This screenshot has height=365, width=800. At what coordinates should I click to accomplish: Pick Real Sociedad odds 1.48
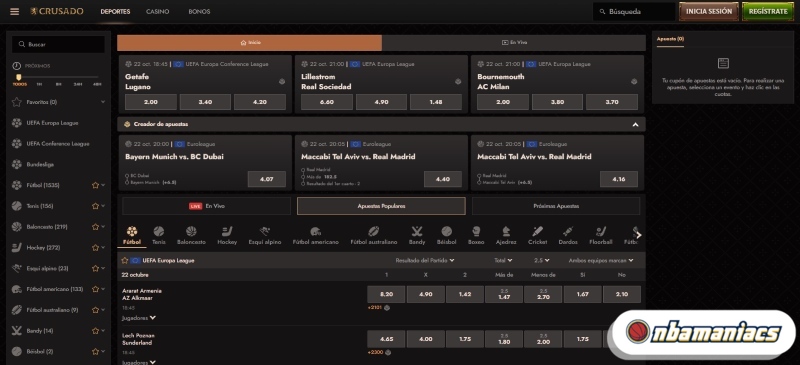436,102
